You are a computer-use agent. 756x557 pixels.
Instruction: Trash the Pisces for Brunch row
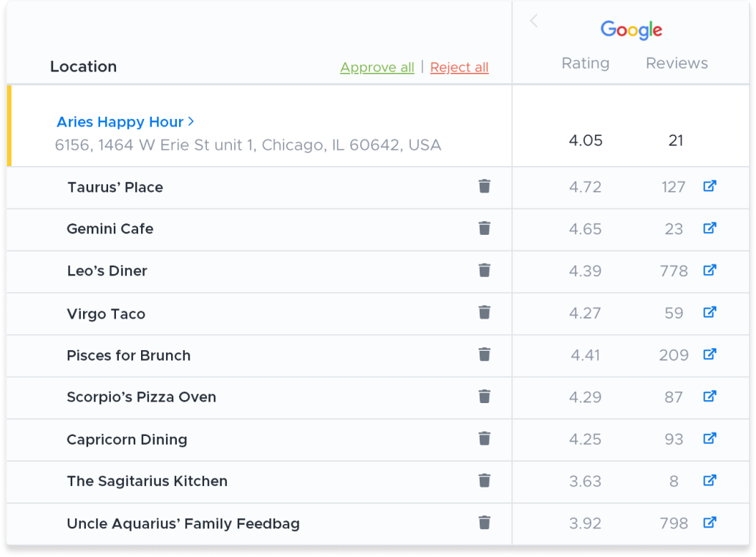(x=485, y=354)
